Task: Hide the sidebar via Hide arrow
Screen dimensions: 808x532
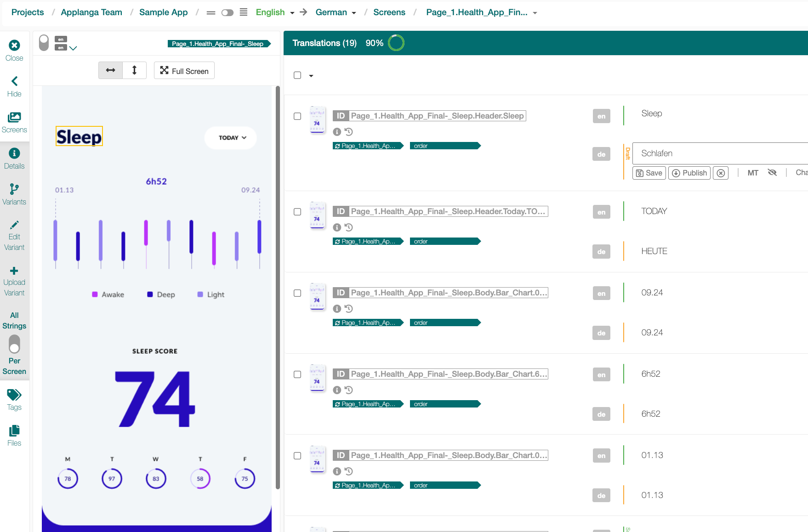Action: 14,81
